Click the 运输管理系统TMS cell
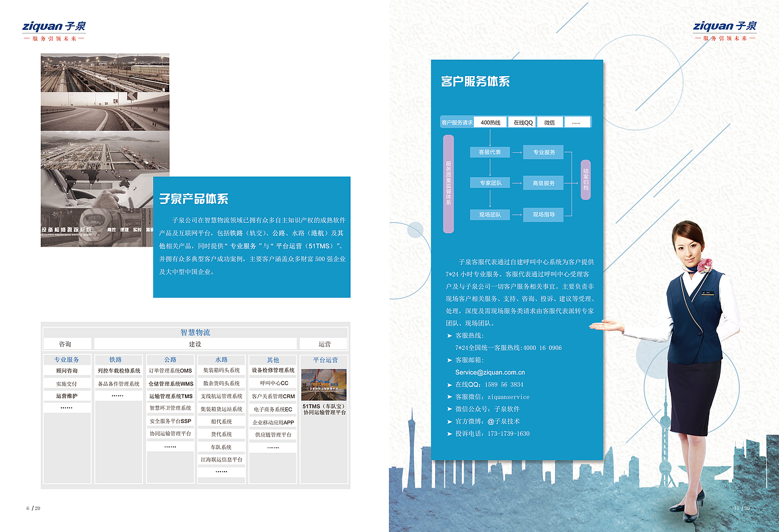The image size is (779, 532). 170,396
